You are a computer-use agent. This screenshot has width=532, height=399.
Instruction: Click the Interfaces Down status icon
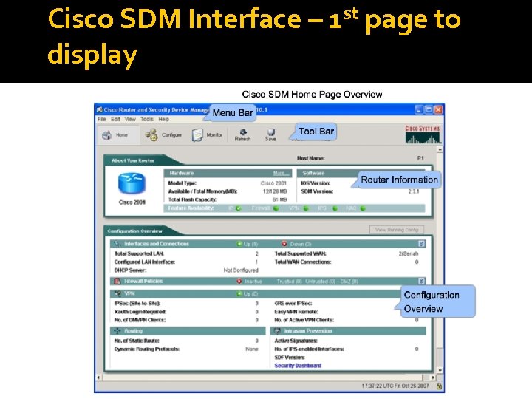pyautogui.click(x=284, y=244)
